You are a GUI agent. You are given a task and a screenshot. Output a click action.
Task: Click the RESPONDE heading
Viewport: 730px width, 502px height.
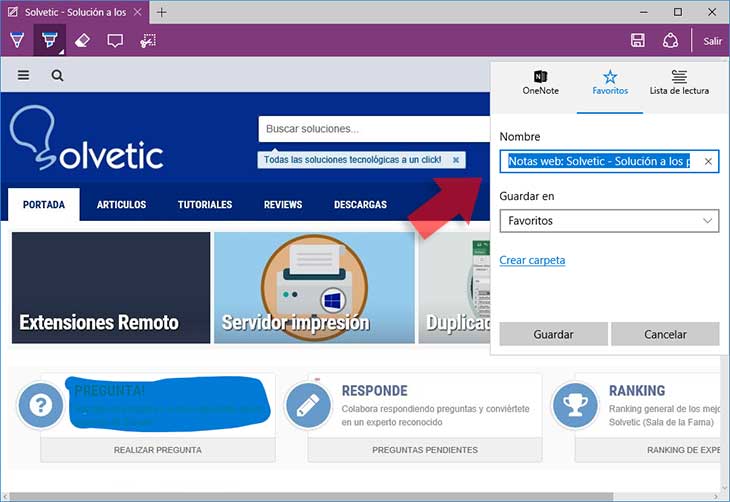pyautogui.click(x=375, y=391)
